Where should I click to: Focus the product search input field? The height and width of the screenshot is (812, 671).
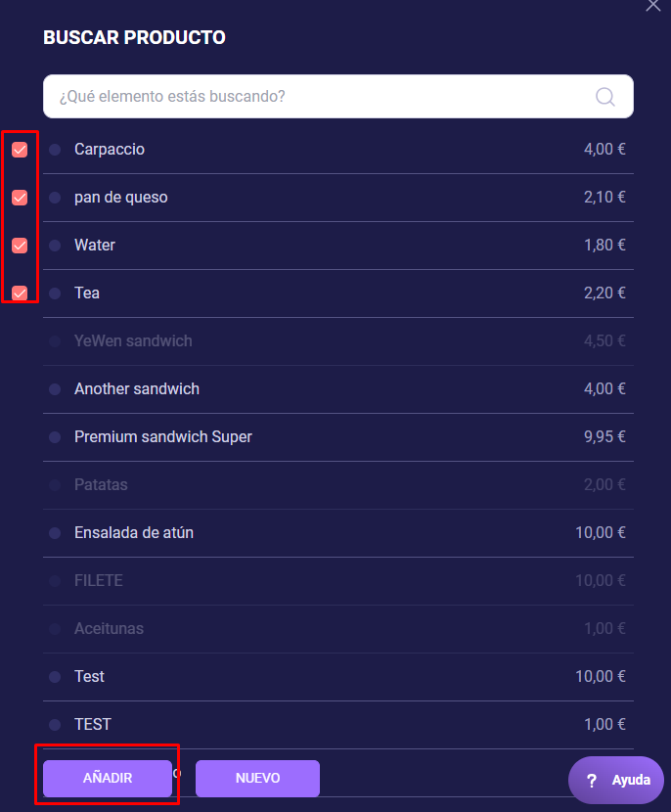[x=323, y=97]
